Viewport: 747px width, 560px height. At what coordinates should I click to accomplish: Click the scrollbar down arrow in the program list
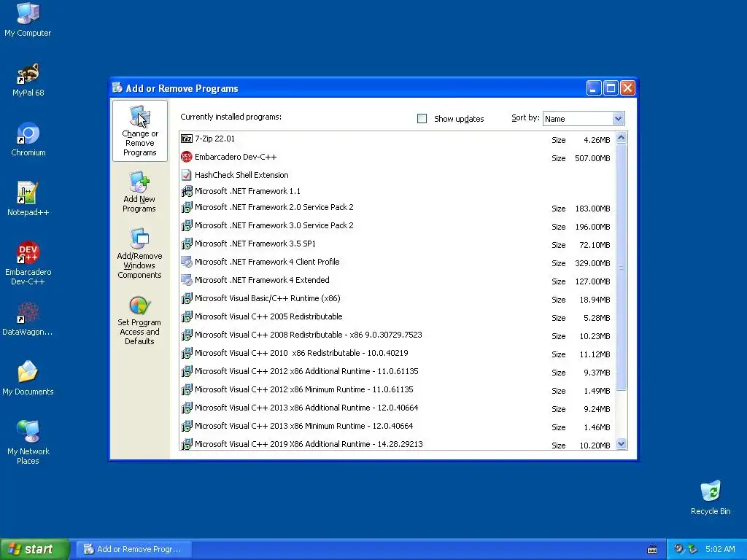coord(621,444)
